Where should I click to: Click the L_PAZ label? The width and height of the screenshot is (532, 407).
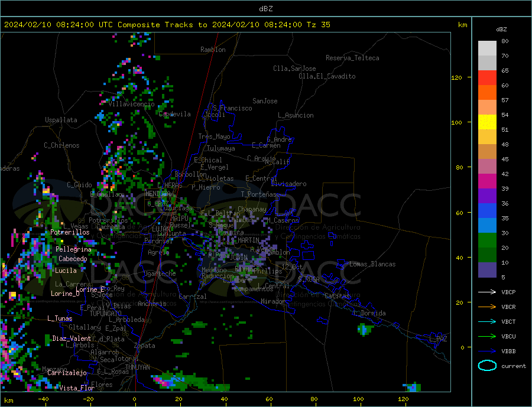pos(438,339)
